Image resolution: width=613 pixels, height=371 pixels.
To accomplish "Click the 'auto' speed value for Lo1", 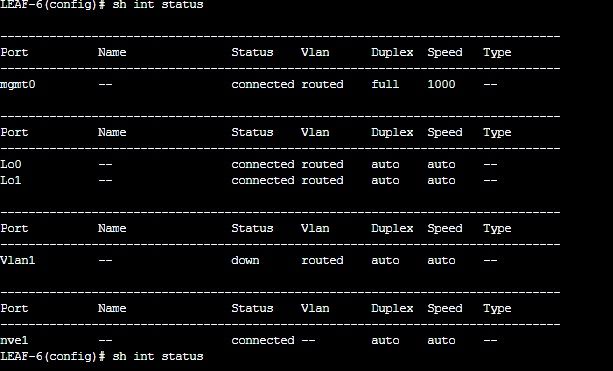I will click(441, 180).
